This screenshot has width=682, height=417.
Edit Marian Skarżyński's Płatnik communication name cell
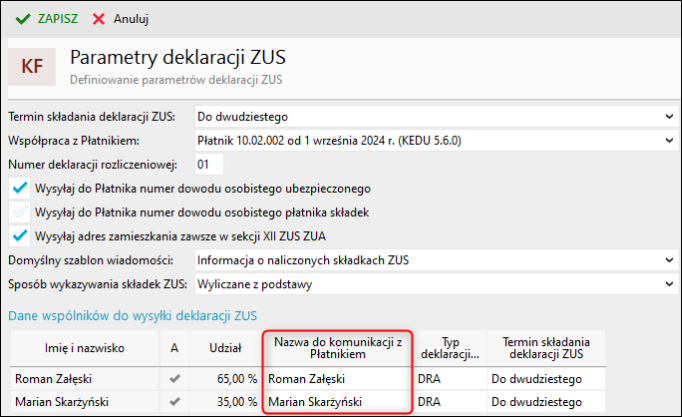click(336, 404)
